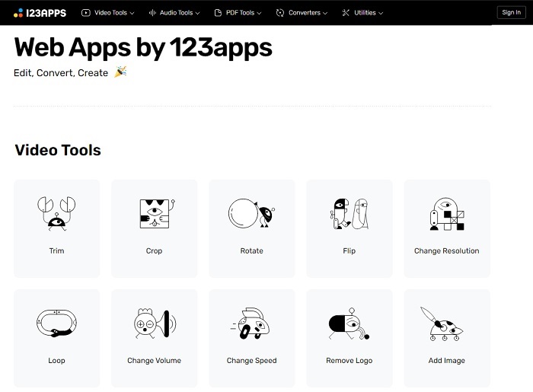Launch the Flip video tool icon
The image size is (533, 392).
point(349,214)
